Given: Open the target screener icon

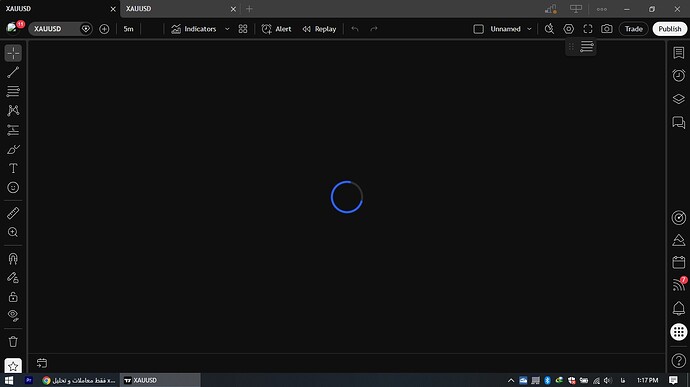Looking at the screenshot, I should [x=679, y=217].
